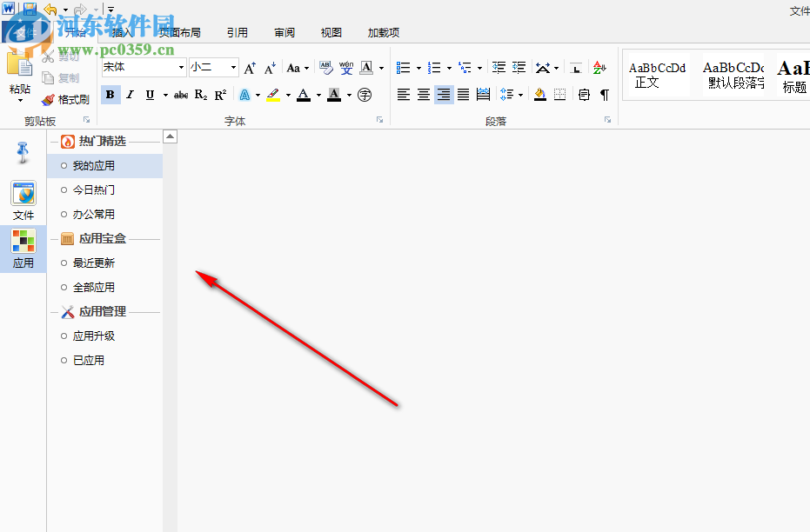Turn on bulleted list
The width and height of the screenshot is (810, 532).
403,66
